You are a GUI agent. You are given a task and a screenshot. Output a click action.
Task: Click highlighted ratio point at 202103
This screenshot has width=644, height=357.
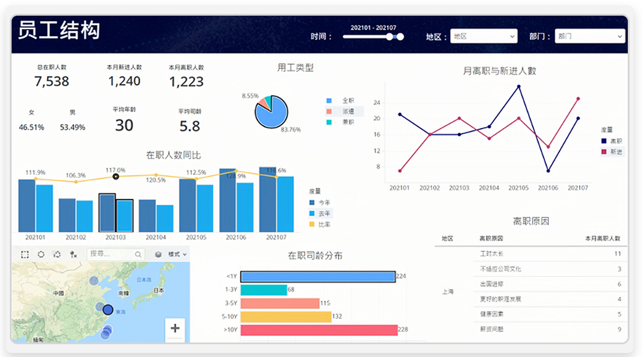(116, 177)
